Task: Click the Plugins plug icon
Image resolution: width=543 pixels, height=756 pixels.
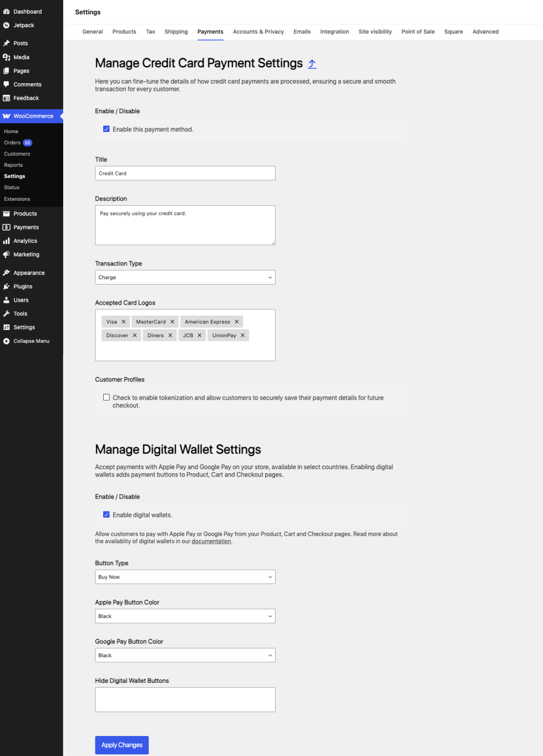Action: pos(7,287)
